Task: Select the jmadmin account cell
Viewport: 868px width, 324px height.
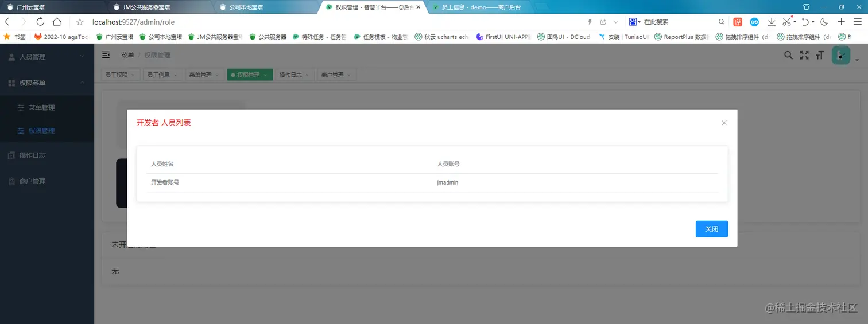Action: click(448, 182)
